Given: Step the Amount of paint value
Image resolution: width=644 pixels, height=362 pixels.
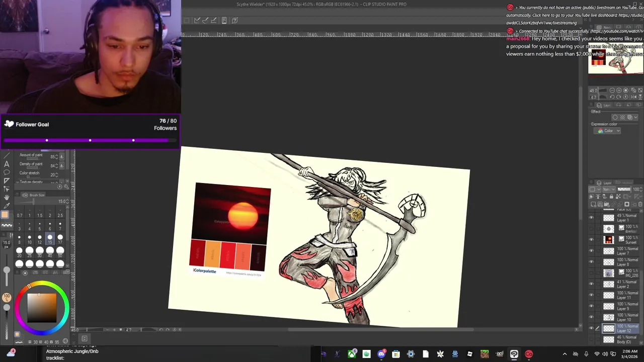Looking at the screenshot, I should [57, 156].
